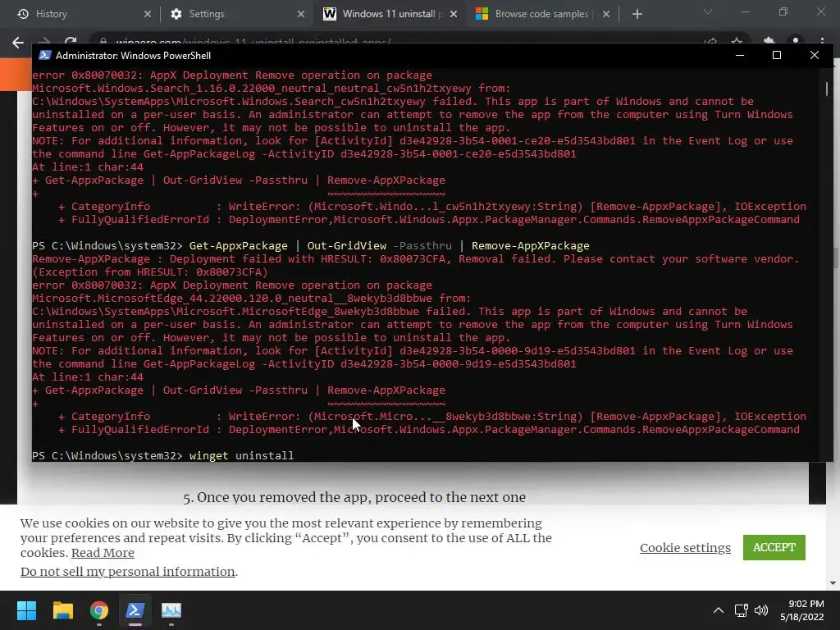The height and width of the screenshot is (630, 840).
Task: Click the Microsoft.MicrosoftEdge package name line
Action: 251,299
